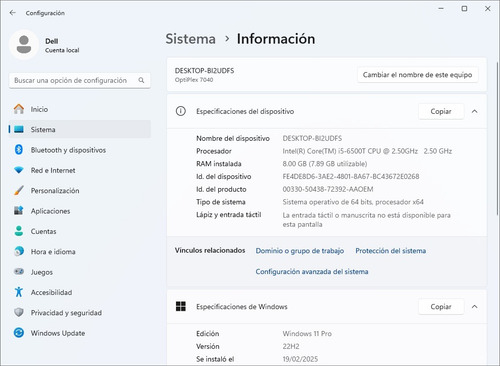Select the Id. del dispositivo value

pos(351,176)
